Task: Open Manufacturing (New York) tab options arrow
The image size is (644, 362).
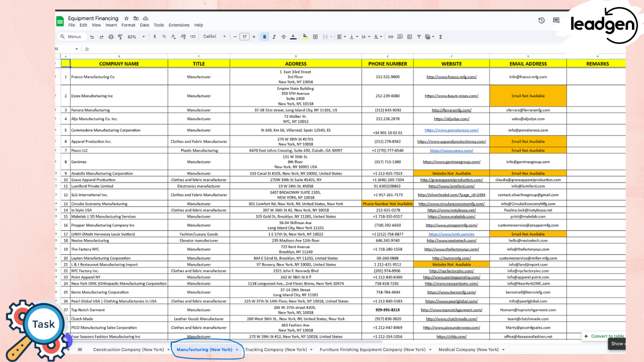Action: [236, 349]
